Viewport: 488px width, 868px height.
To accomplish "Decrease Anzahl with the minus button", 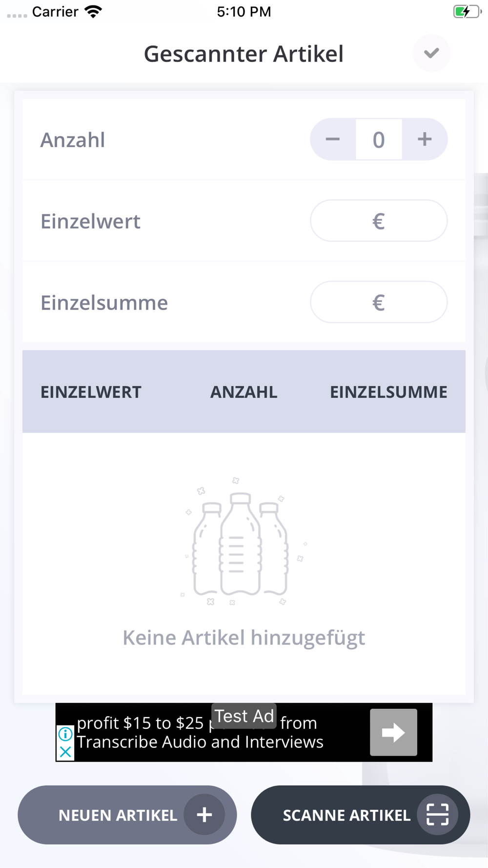I will [333, 140].
